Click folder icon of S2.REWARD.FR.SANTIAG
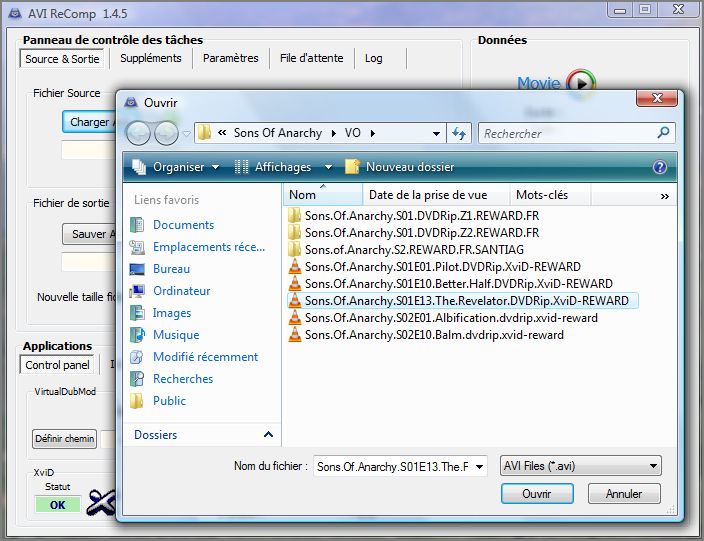This screenshot has width=704, height=541. pos(295,249)
